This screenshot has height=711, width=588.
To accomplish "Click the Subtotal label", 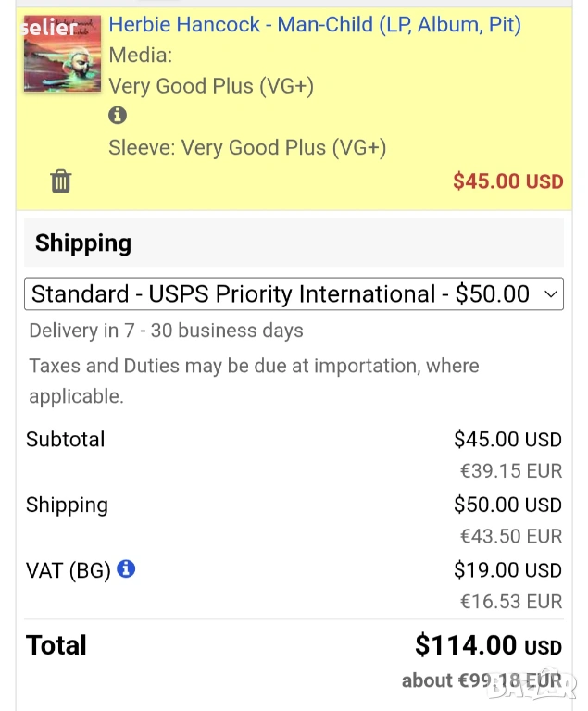I will (x=66, y=439).
